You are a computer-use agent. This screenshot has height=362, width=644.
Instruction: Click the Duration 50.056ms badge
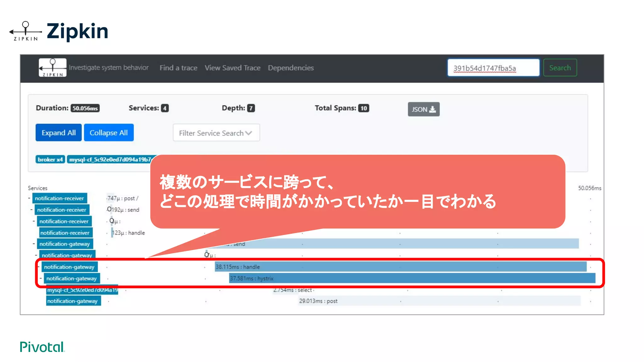coord(85,108)
